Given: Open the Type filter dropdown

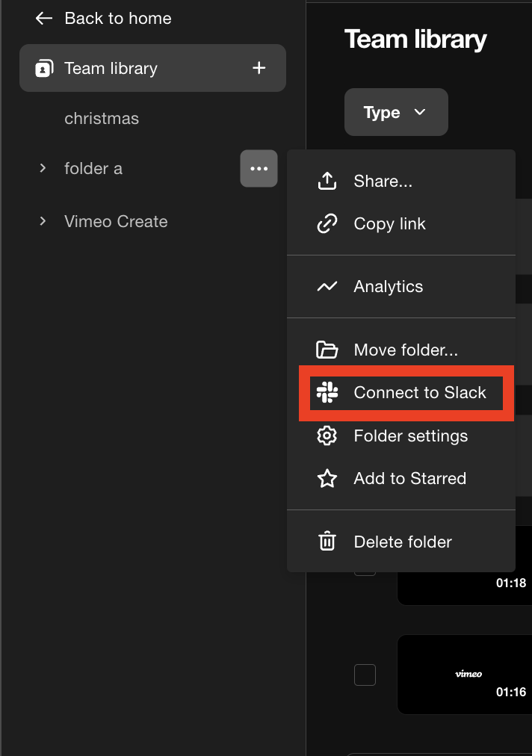Looking at the screenshot, I should coord(396,112).
